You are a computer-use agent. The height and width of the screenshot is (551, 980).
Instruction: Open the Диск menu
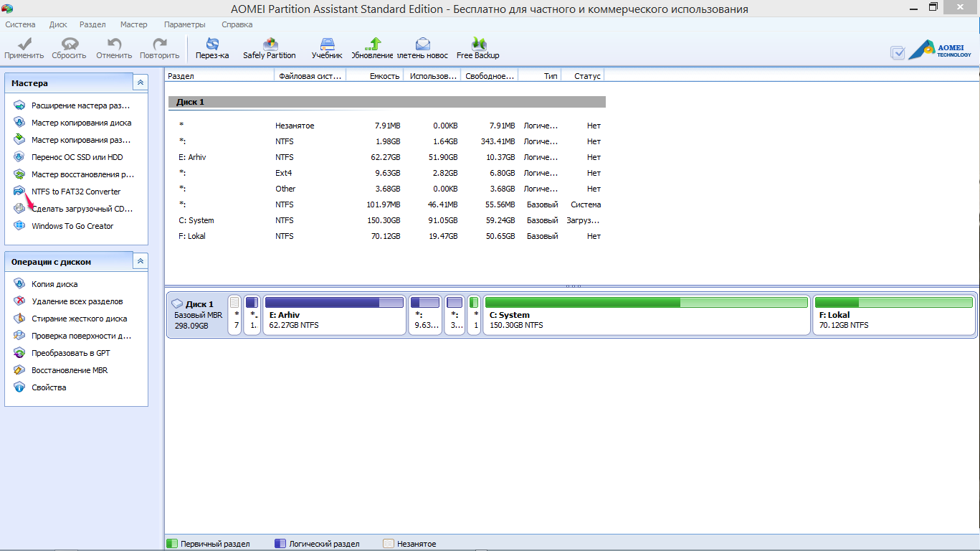tap(58, 24)
